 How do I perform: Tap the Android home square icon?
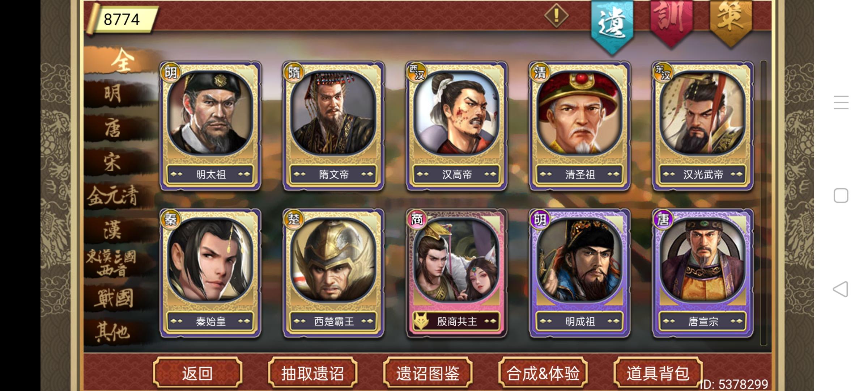[x=841, y=195]
